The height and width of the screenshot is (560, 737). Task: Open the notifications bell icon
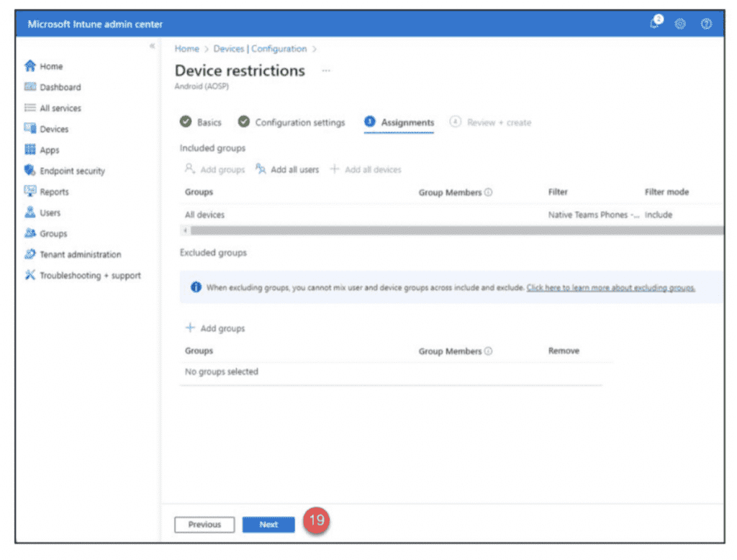655,23
